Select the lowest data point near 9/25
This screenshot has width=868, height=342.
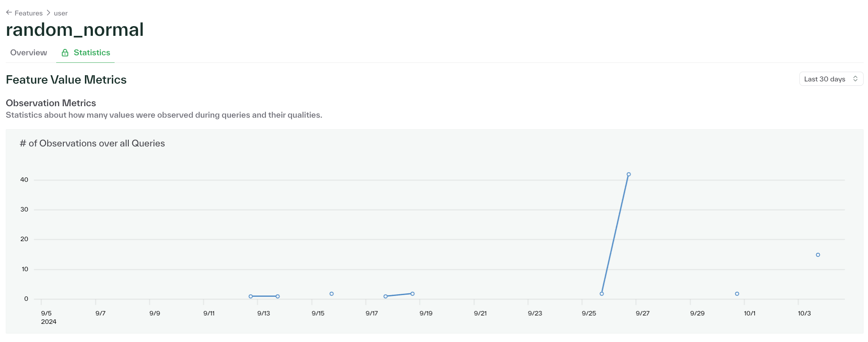click(601, 293)
